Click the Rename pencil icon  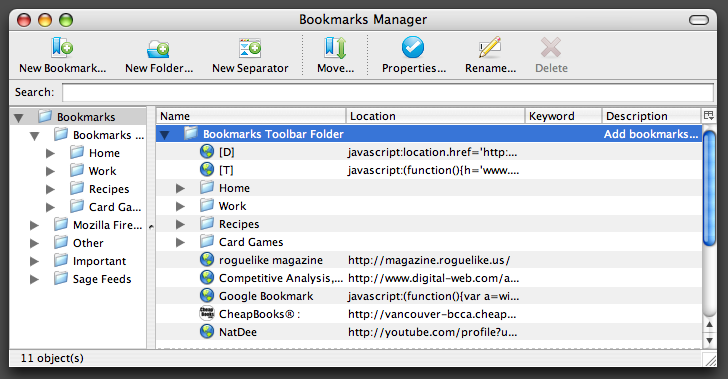[x=490, y=47]
